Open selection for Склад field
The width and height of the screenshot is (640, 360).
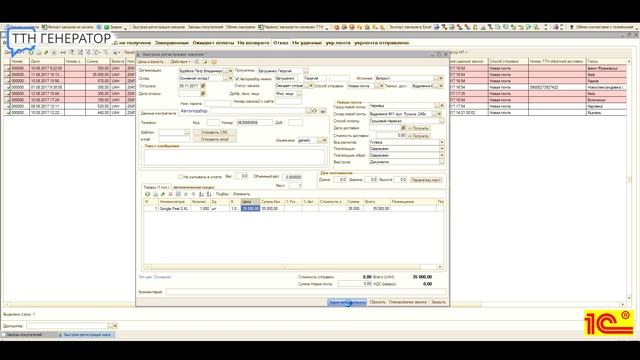(226, 78)
